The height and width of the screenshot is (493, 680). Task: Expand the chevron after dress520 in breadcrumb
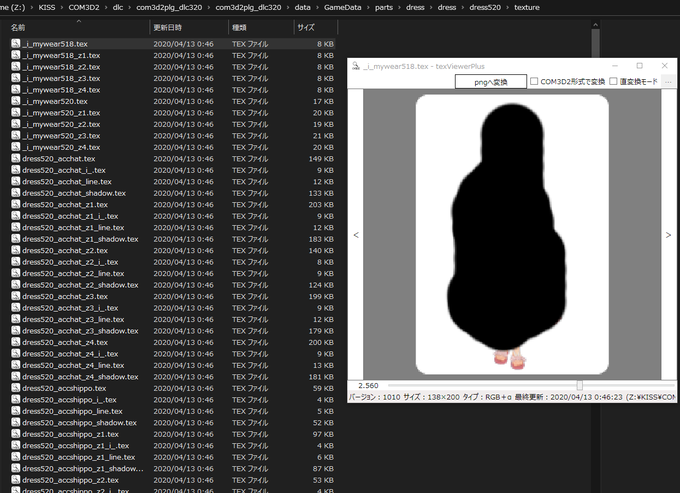coord(507,7)
